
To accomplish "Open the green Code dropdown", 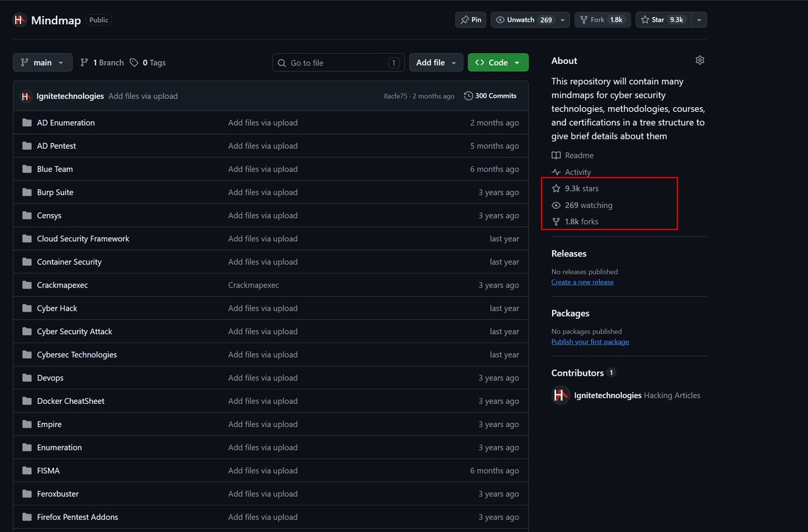I will pos(498,63).
